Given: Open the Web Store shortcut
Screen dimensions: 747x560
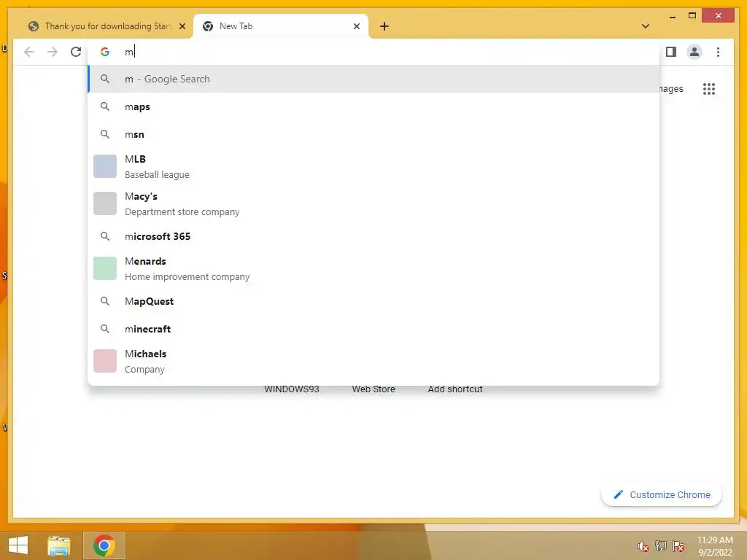Looking at the screenshot, I should pyautogui.click(x=373, y=389).
